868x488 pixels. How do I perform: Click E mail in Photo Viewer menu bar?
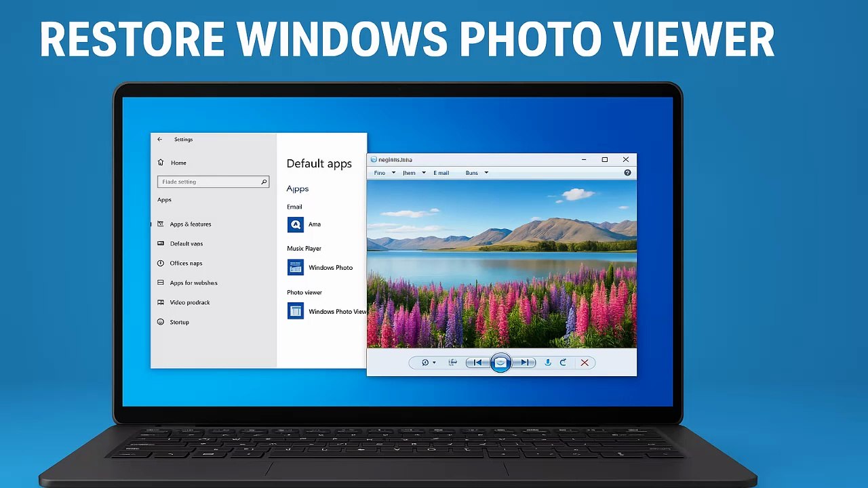[441, 173]
